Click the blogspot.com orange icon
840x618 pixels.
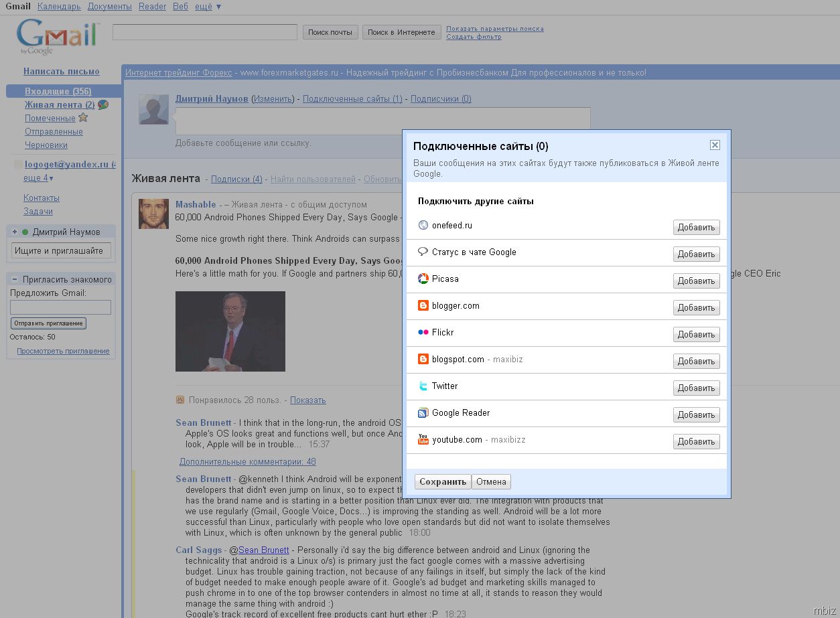click(x=423, y=360)
